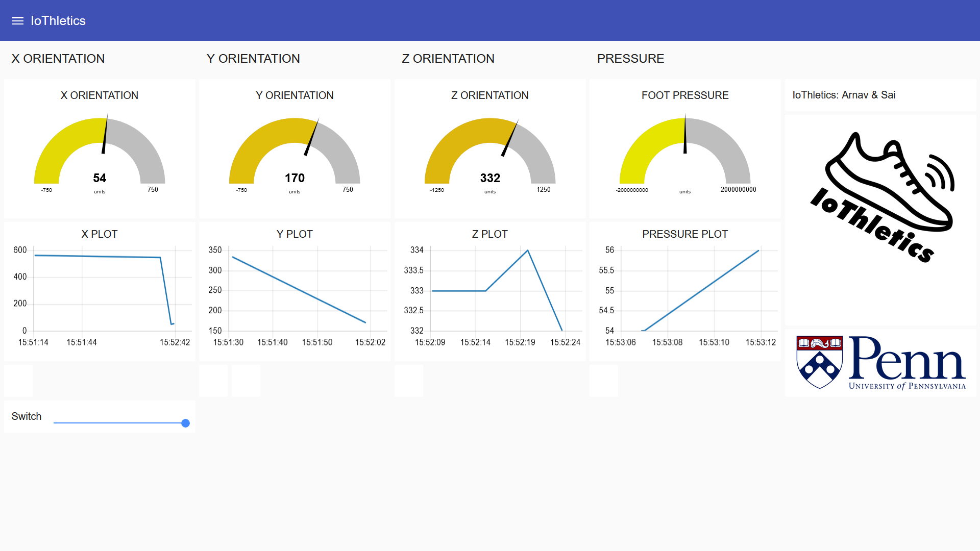
Task: Select the X ORIENTATION group heading
Action: click(x=58, y=59)
